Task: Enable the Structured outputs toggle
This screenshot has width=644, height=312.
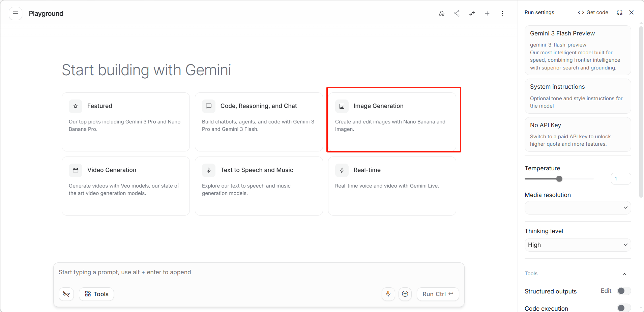Action: click(x=624, y=291)
